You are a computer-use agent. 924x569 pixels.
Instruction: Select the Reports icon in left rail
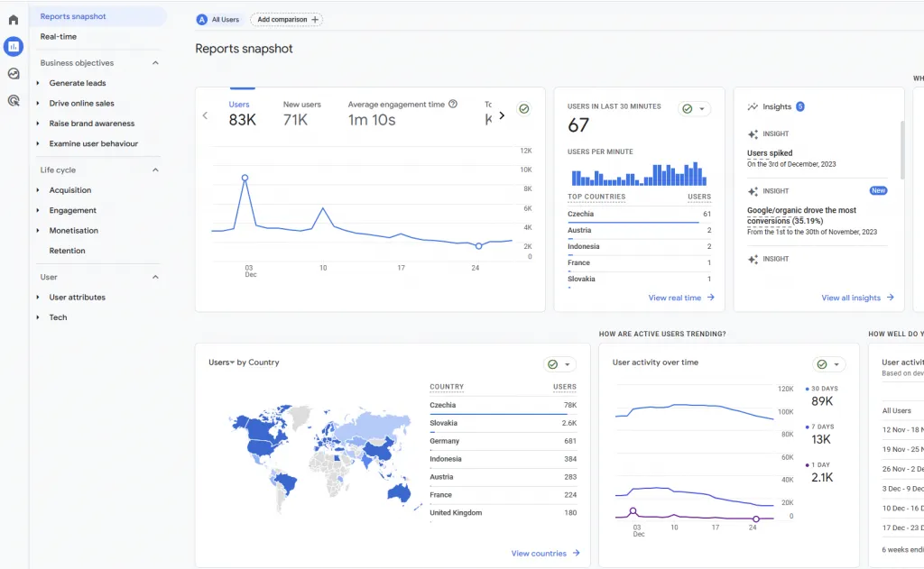13,46
